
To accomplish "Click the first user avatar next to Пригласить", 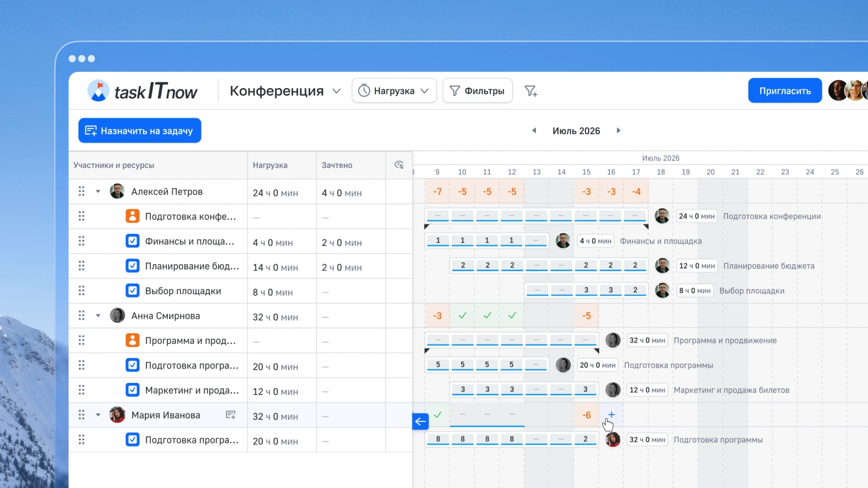I will [x=837, y=90].
